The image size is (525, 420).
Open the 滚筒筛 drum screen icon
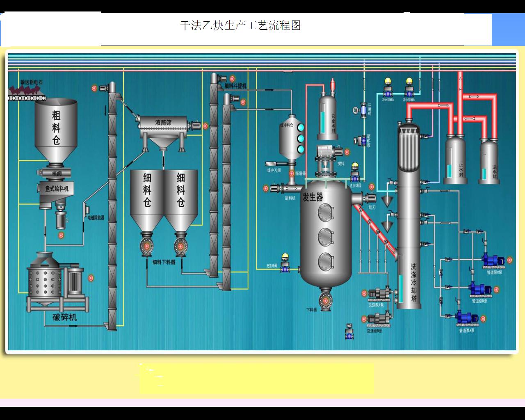pyautogui.click(x=163, y=123)
